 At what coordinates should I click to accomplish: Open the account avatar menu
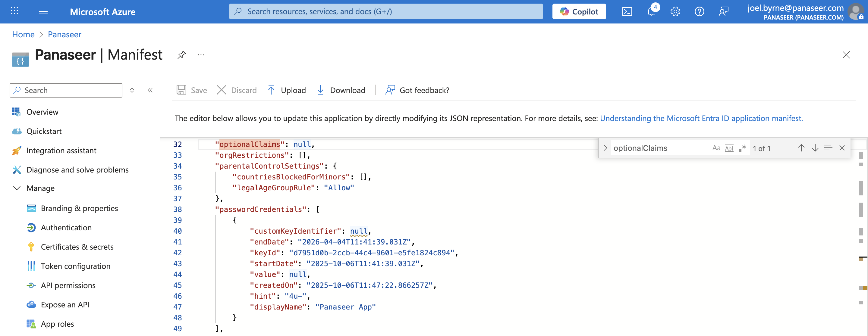(856, 11)
